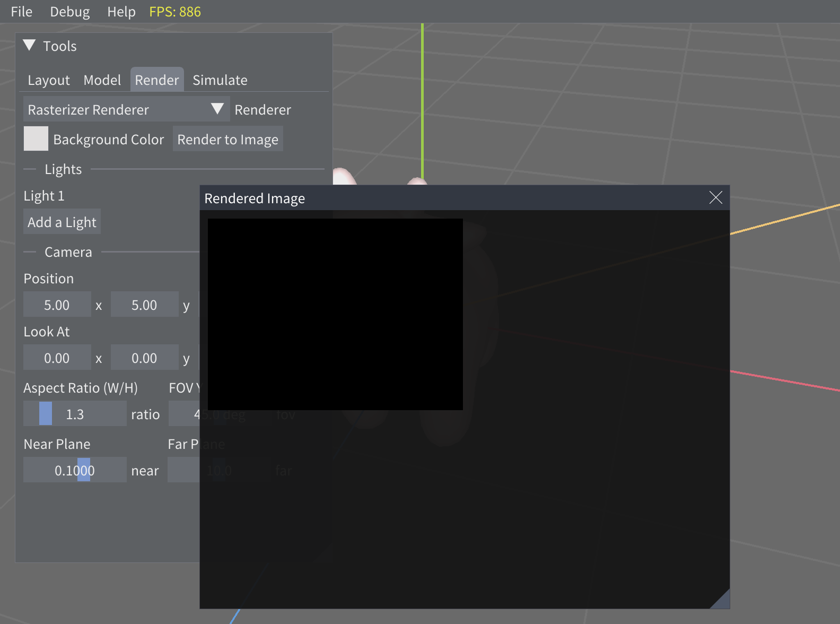The height and width of the screenshot is (624, 840).
Task: Collapse the Tools panel triangle
Action: click(30, 46)
